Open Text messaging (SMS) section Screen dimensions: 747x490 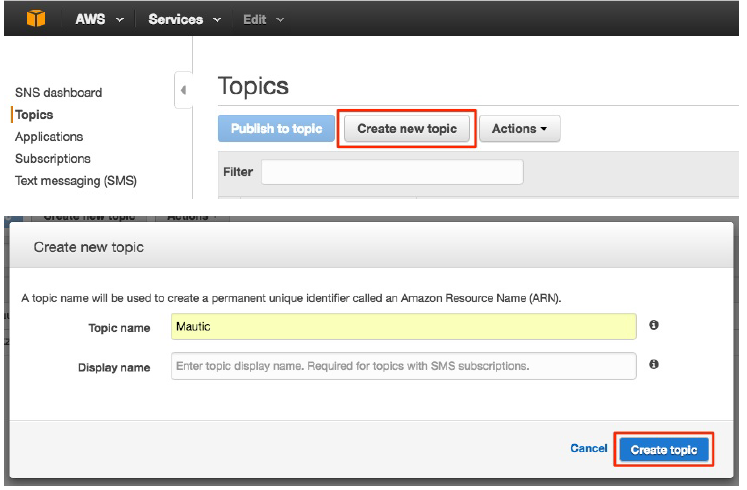75,180
